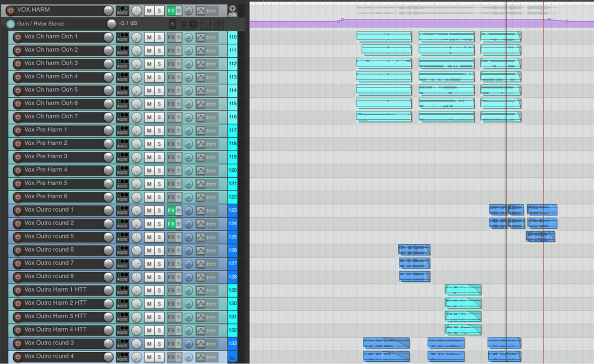Viewport: 594px width, 364px height.
Task: Invert phase on Vox Pre Harm 1
Action: coord(188,131)
